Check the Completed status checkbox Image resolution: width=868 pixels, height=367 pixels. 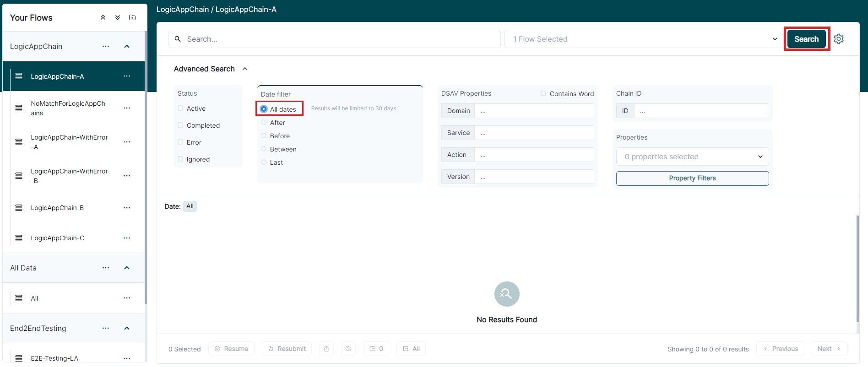(180, 125)
